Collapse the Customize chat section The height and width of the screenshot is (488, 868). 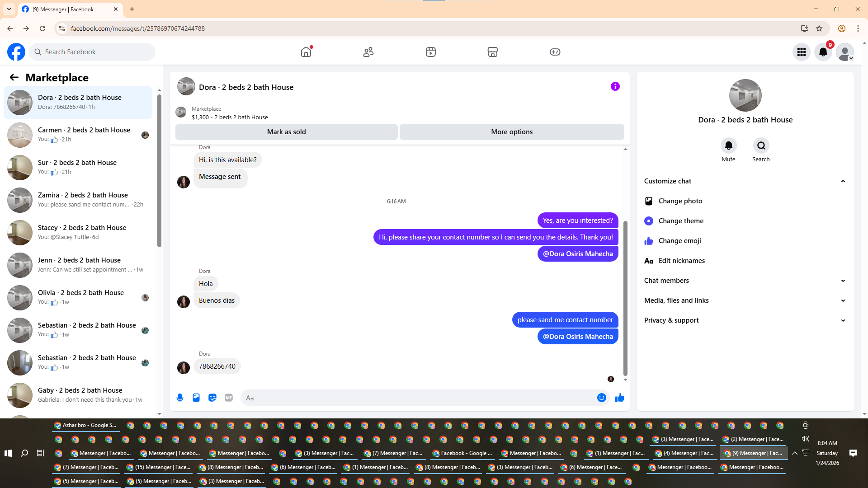843,181
